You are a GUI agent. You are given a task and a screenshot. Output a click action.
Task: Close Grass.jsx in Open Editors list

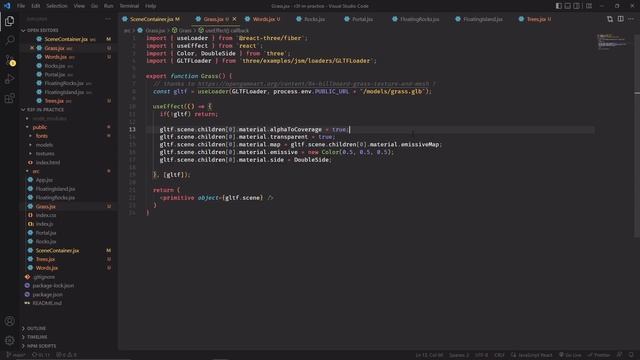tap(32, 48)
